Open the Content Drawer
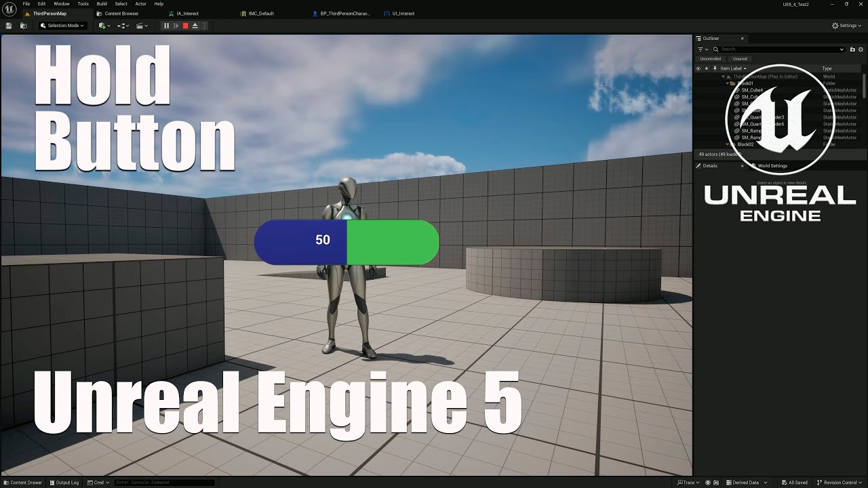 22,483
